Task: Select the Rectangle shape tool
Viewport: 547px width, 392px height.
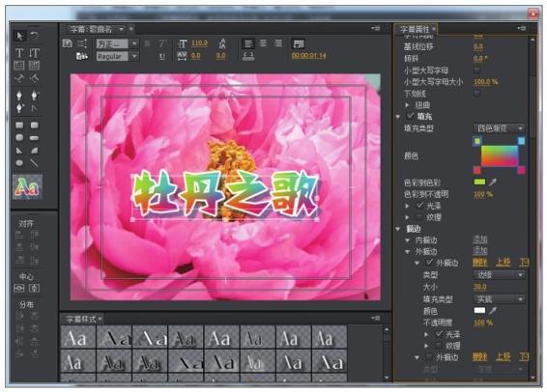Action: click(19, 126)
